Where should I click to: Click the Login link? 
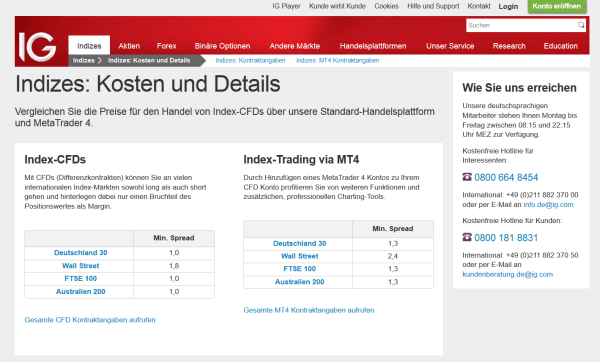pyautogui.click(x=508, y=7)
